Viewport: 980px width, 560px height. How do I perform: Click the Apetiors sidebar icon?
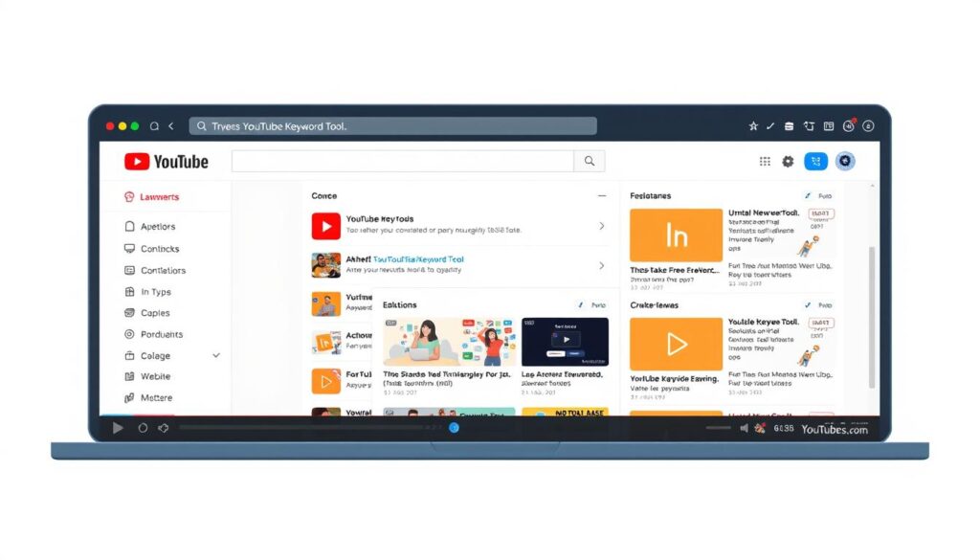click(129, 226)
